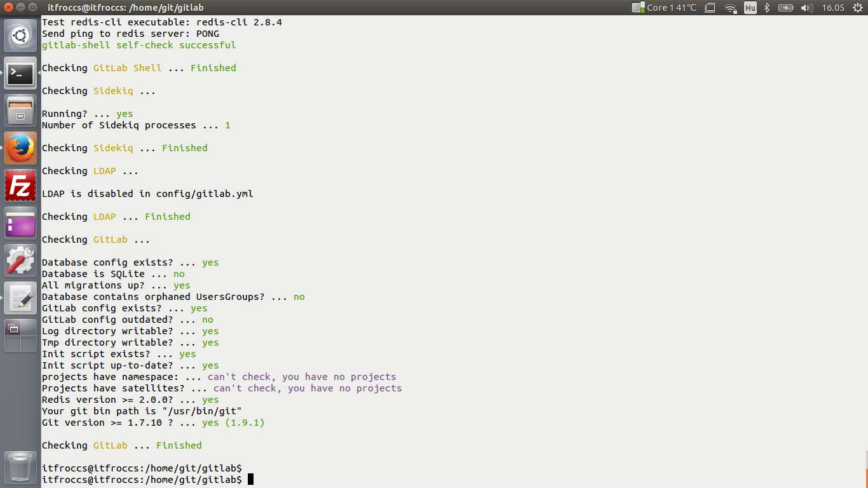Open the text editor launcher icon
The height and width of the screenshot is (488, 868).
[x=20, y=297]
